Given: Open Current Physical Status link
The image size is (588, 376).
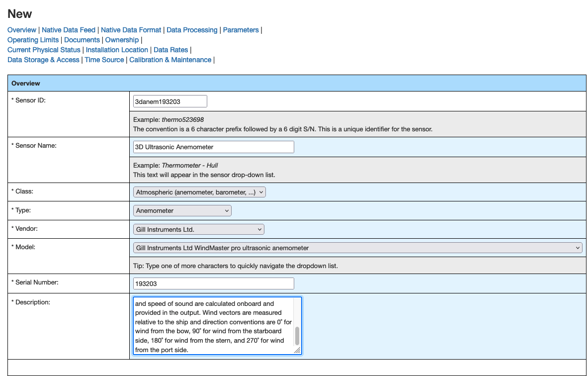Looking at the screenshot, I should click(44, 50).
